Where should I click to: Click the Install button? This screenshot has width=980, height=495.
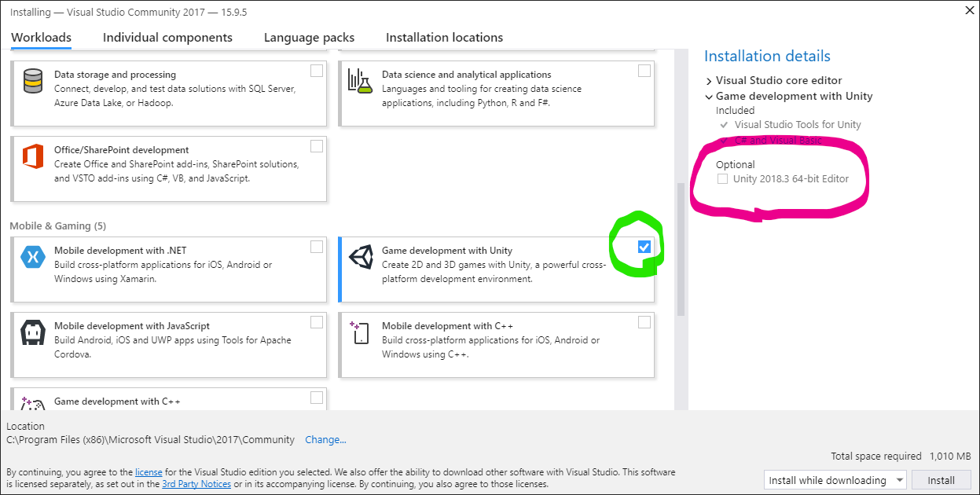pos(941,479)
